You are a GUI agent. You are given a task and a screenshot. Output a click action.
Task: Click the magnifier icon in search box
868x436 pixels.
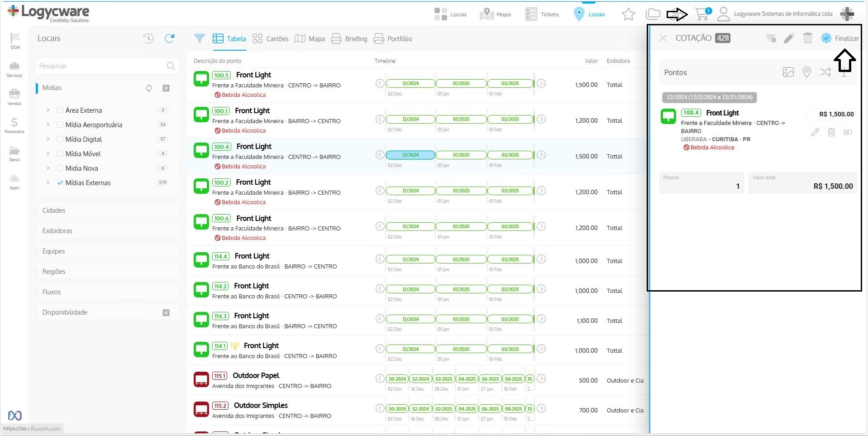[x=171, y=66]
